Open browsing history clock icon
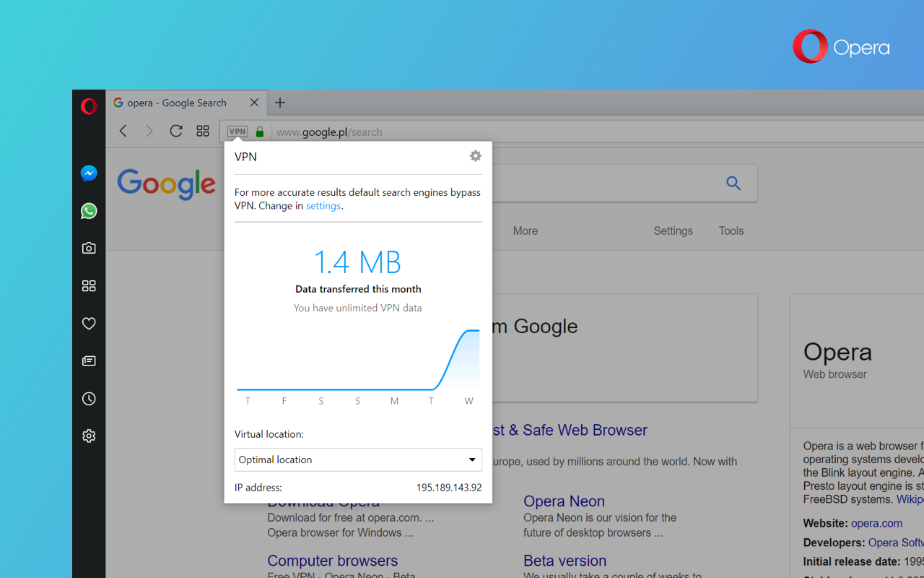 point(89,399)
